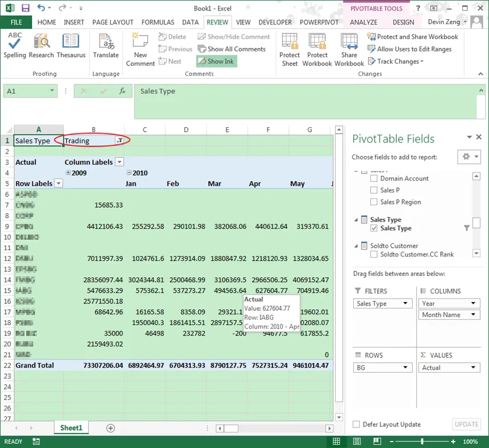Click Show All Comments

232,49
